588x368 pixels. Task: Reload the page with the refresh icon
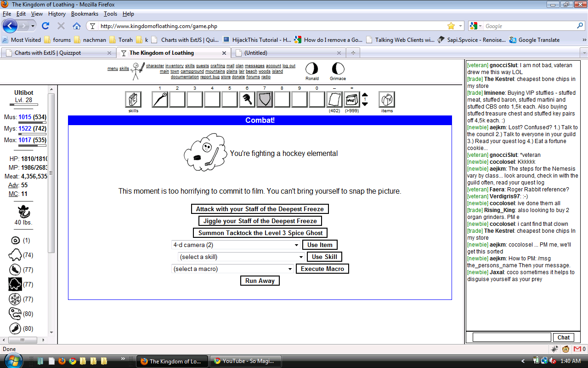(x=45, y=26)
